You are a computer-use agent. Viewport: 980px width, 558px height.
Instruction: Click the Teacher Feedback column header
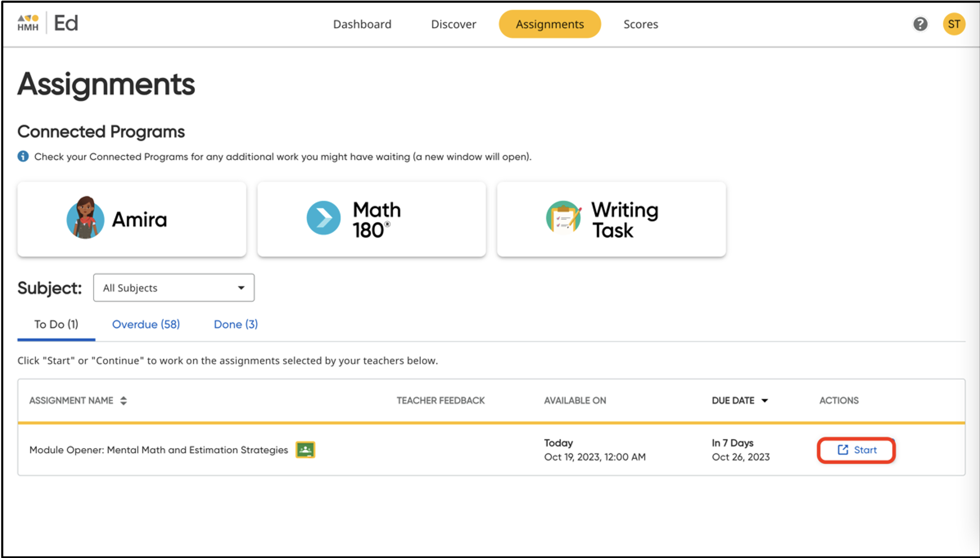click(441, 400)
